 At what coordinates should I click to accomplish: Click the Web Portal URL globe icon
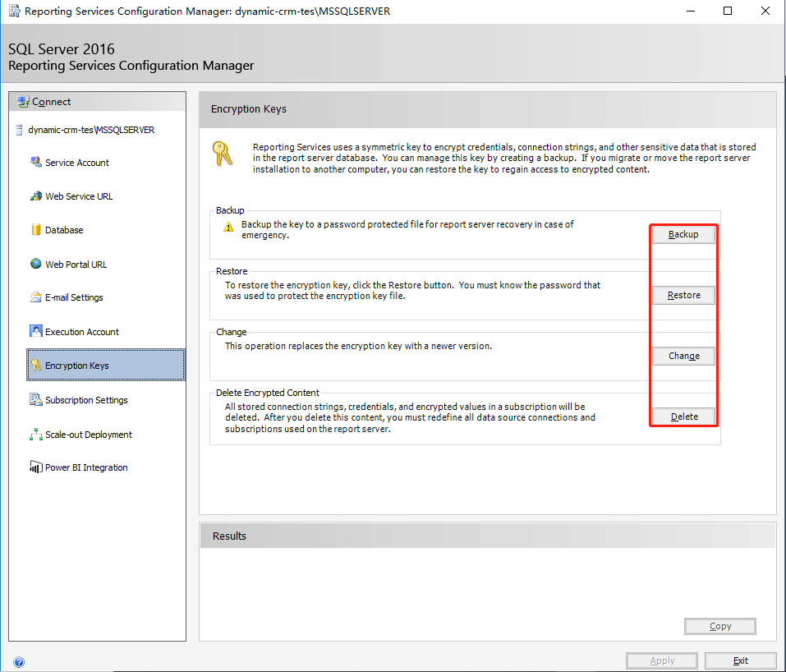coord(36,264)
